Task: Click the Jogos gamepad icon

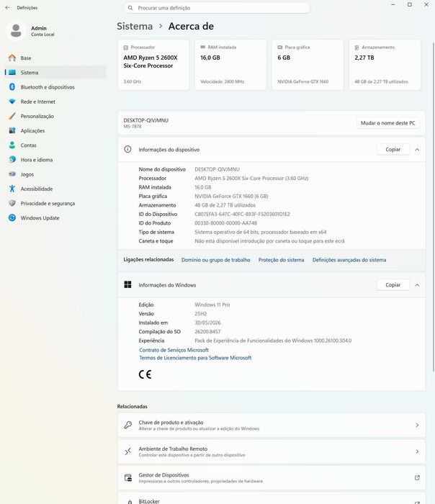Action: (x=12, y=174)
